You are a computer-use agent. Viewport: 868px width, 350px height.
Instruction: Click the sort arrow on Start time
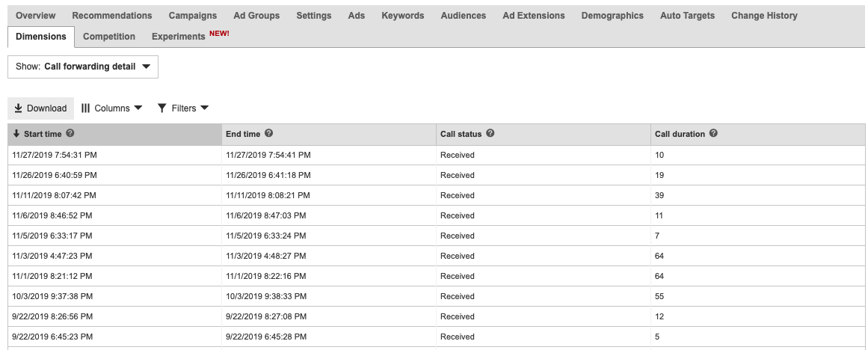point(16,134)
